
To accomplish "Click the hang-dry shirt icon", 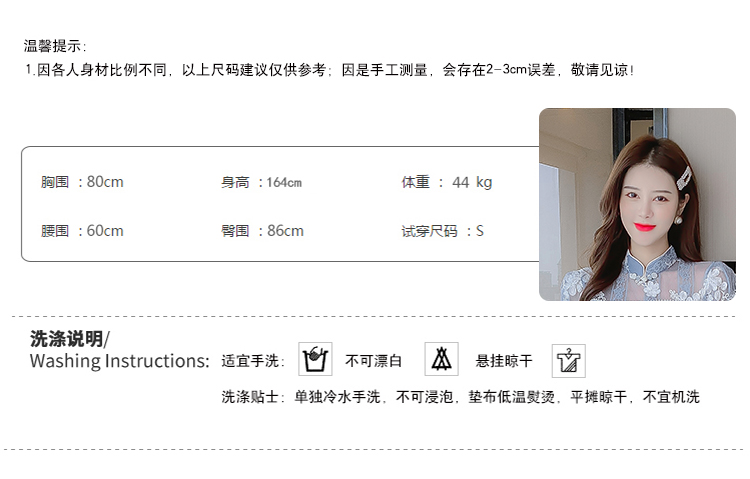I will click(x=569, y=361).
